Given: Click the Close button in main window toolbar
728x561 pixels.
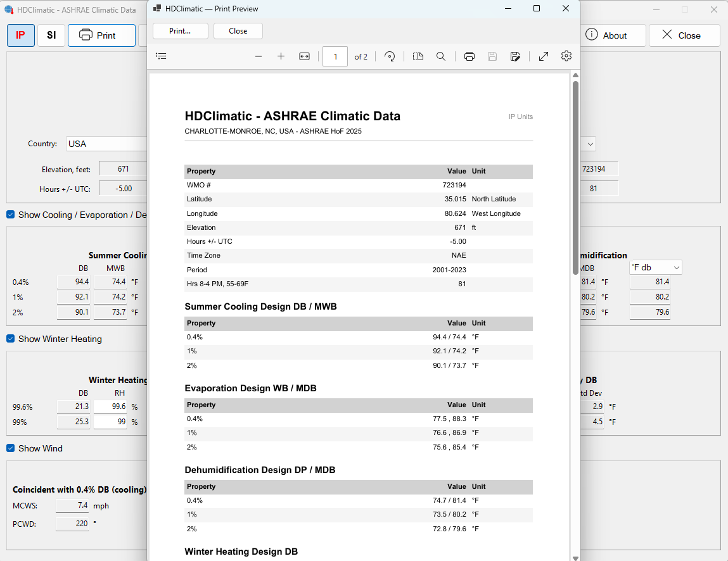Looking at the screenshot, I should click(684, 35).
